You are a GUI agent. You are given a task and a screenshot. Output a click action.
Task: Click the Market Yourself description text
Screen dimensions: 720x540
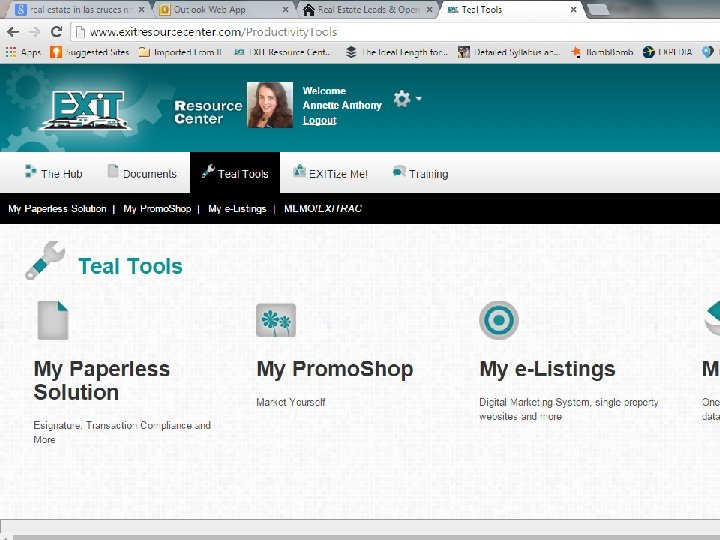coord(291,402)
